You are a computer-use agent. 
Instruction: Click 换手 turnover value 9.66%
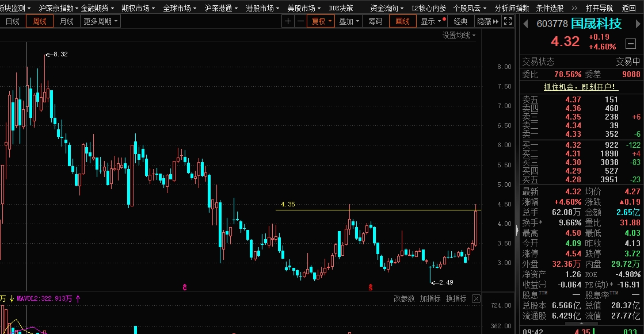(x=570, y=222)
